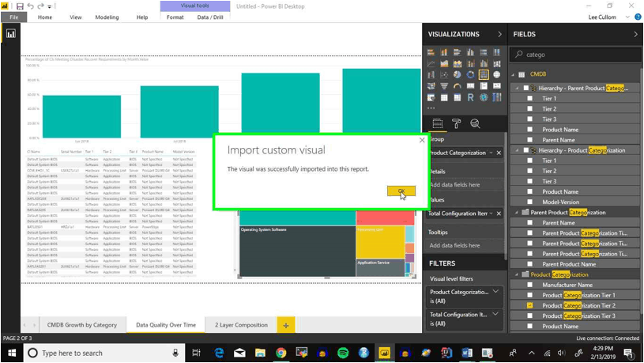The width and height of the screenshot is (644, 363).
Task: Check Product Categorization Tier 3 field
Action: (x=530, y=316)
